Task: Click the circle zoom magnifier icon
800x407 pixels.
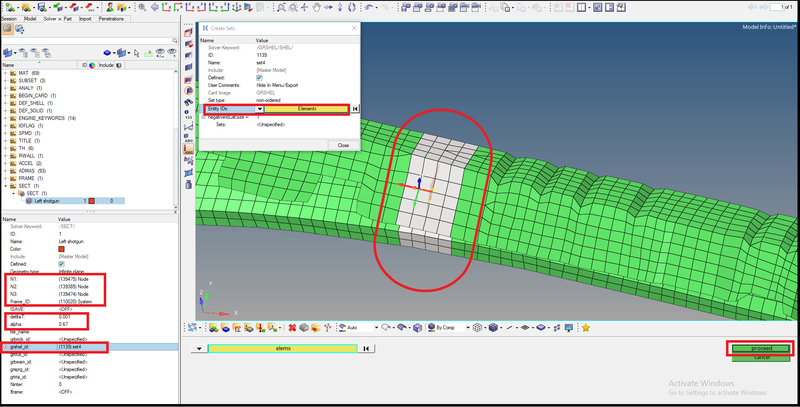Action: [x=293, y=8]
